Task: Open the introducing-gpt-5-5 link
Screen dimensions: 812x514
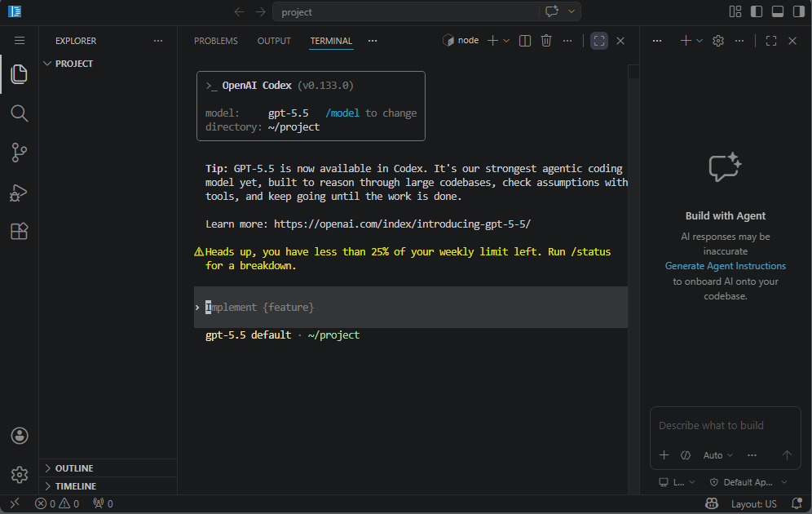Action: 403,224
